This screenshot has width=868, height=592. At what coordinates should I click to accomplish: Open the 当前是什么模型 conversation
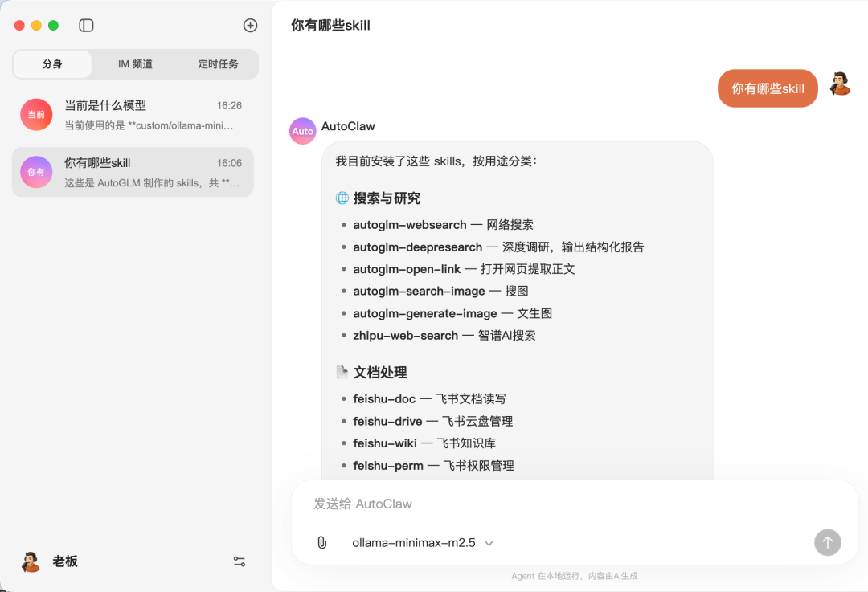(x=133, y=115)
